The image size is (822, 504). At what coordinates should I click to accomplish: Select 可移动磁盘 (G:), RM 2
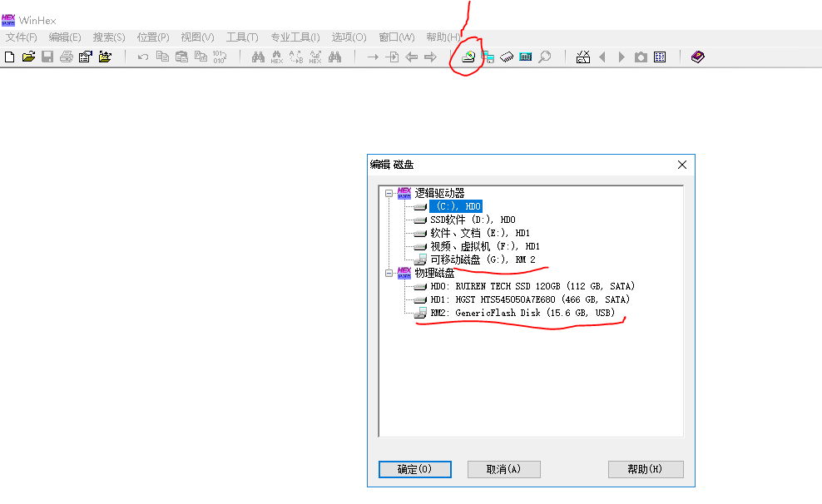pos(483,259)
